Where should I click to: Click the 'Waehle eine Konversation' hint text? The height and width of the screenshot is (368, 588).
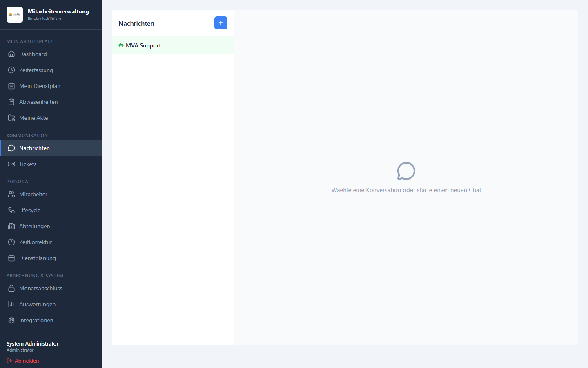pos(406,190)
